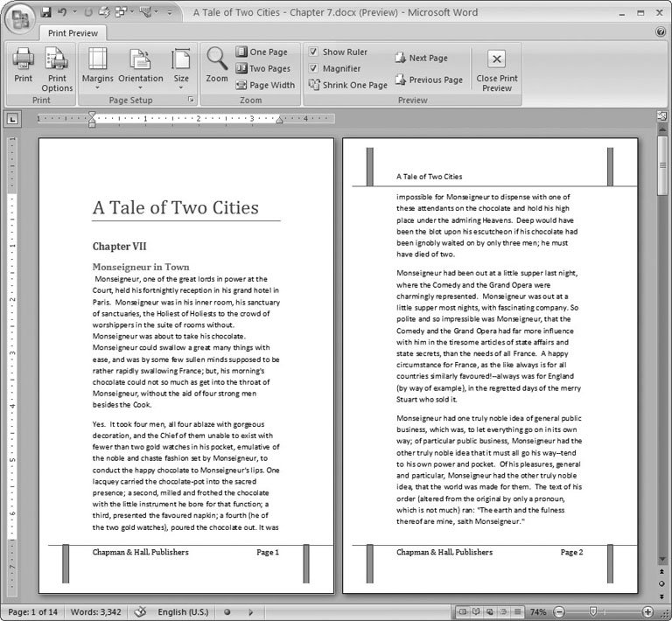Disable the Magnifier checkbox
This screenshot has width=672, height=621.
313,68
